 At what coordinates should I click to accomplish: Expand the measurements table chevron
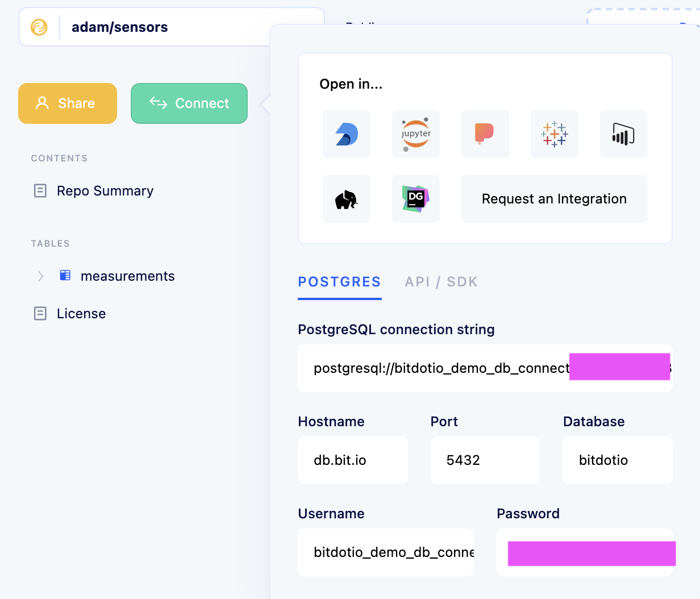click(x=40, y=276)
